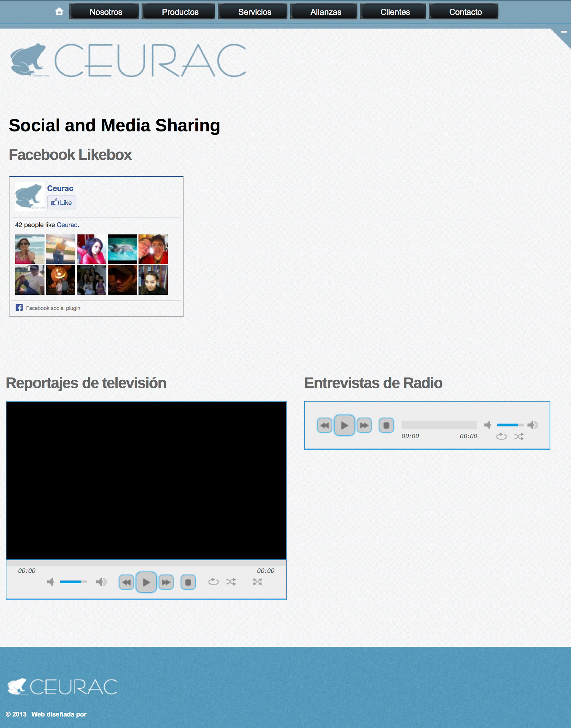
Task: Play the radio interviews audio player
Action: tap(344, 426)
